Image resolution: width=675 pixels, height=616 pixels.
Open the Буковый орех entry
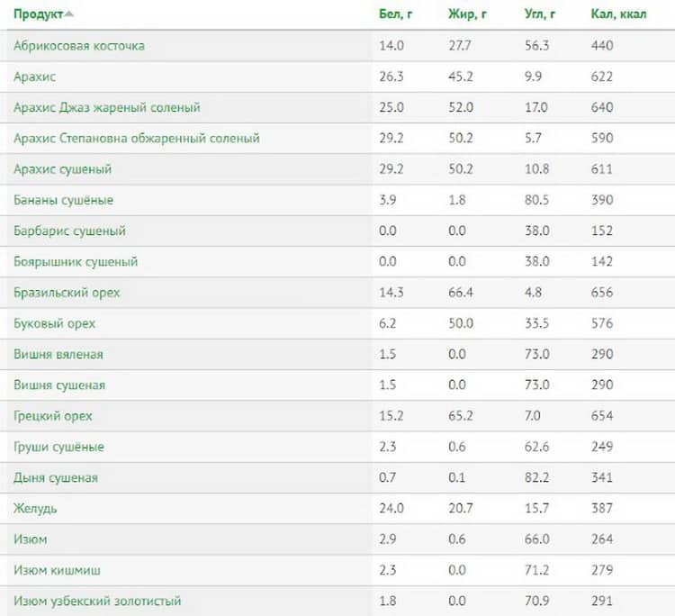(54, 323)
